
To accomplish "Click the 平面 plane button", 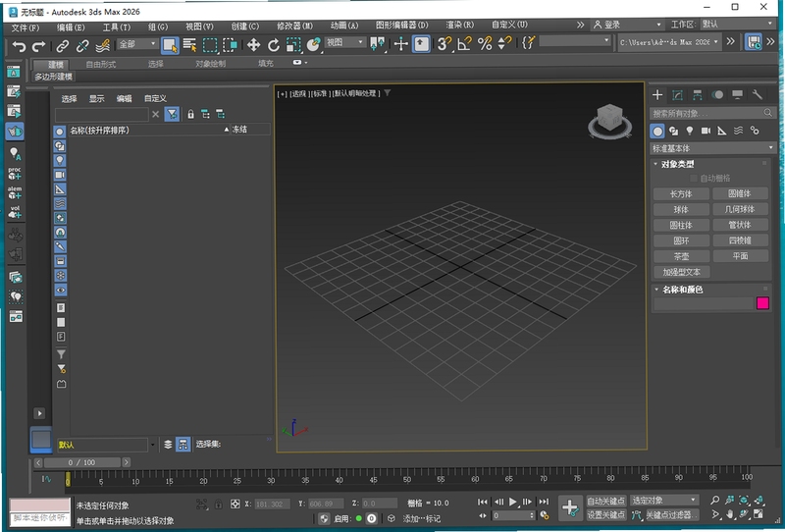I will [x=741, y=256].
